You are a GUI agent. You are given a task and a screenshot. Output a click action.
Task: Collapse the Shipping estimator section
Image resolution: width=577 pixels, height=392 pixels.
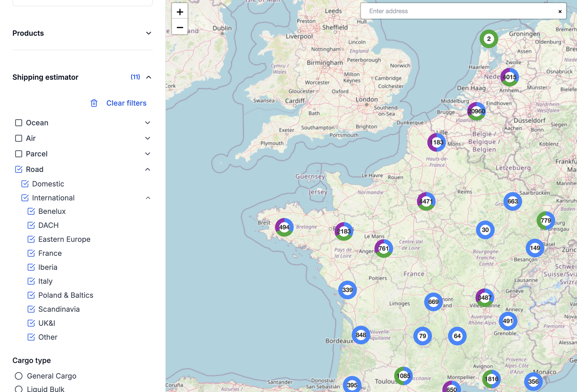(x=148, y=77)
